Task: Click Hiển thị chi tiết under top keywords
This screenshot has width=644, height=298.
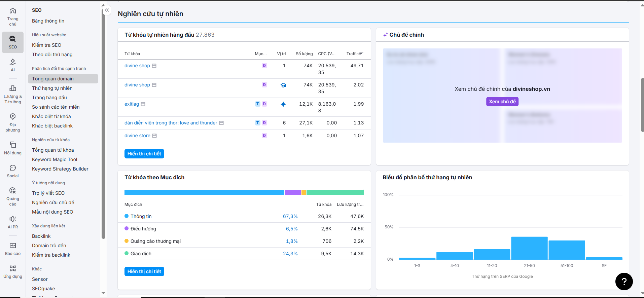Action: (144, 154)
